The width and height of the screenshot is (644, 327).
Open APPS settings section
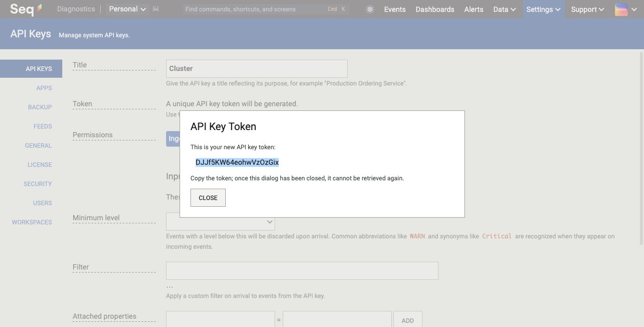44,88
